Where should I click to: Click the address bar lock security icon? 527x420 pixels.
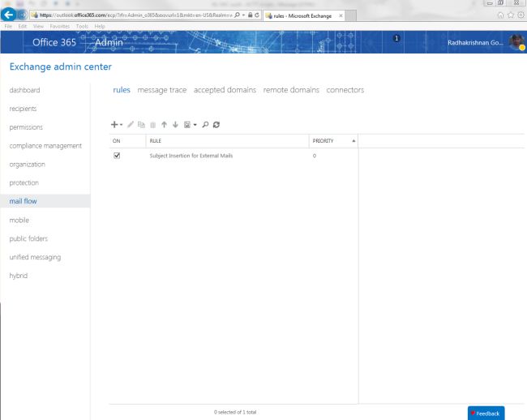pos(250,15)
